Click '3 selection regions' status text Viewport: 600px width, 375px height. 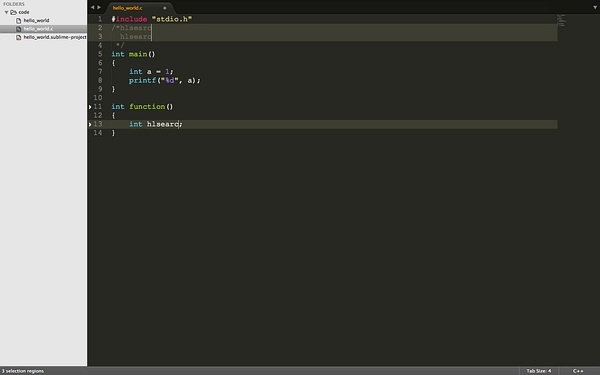pos(23,371)
